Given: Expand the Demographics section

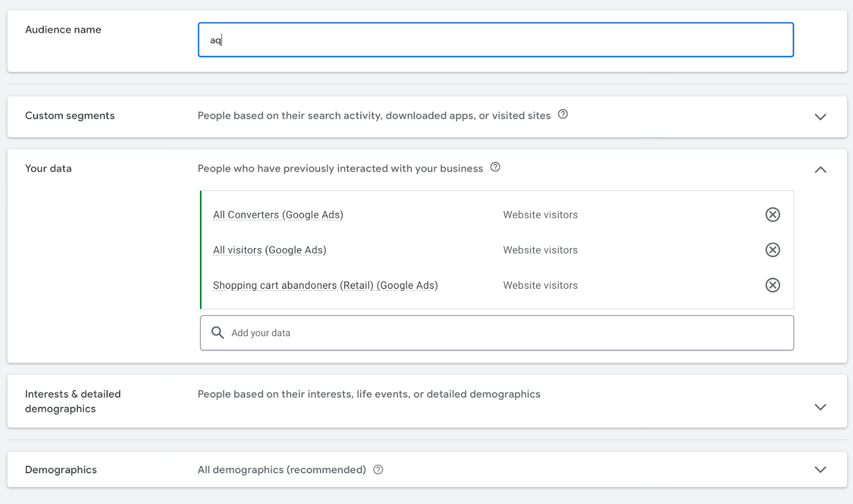Looking at the screenshot, I should pos(820,470).
